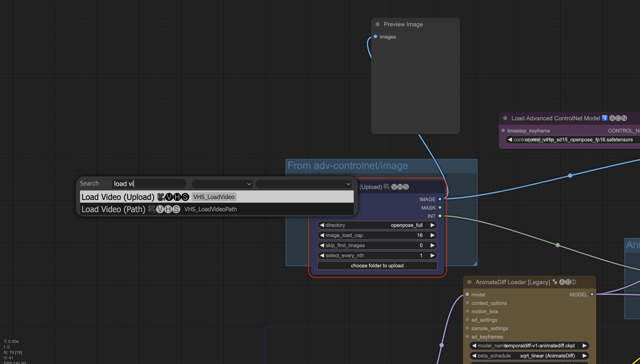Increase select_every_nth with right arrow
This screenshot has width=640, height=364.
(432, 256)
